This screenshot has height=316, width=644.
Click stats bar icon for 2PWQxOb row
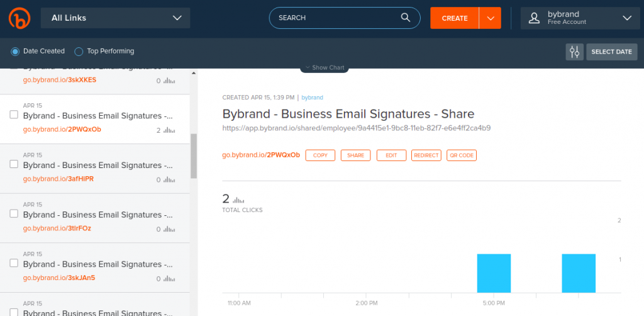[169, 130]
